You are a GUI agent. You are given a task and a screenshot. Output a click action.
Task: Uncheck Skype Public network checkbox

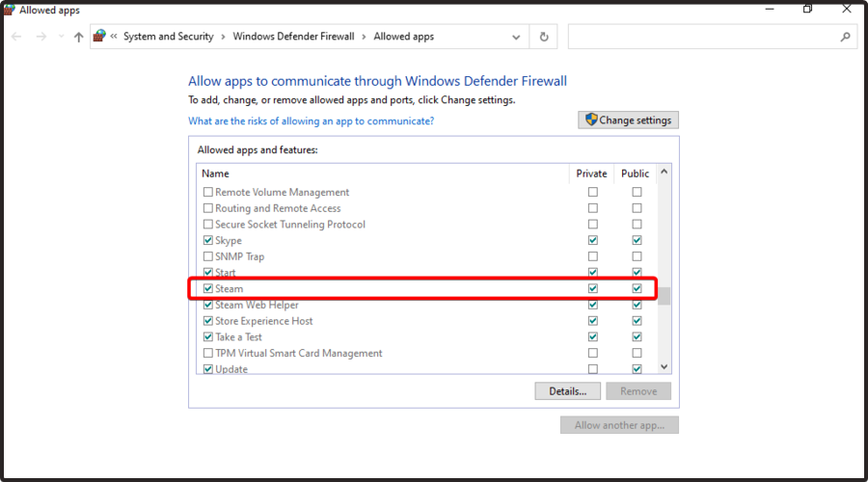637,240
